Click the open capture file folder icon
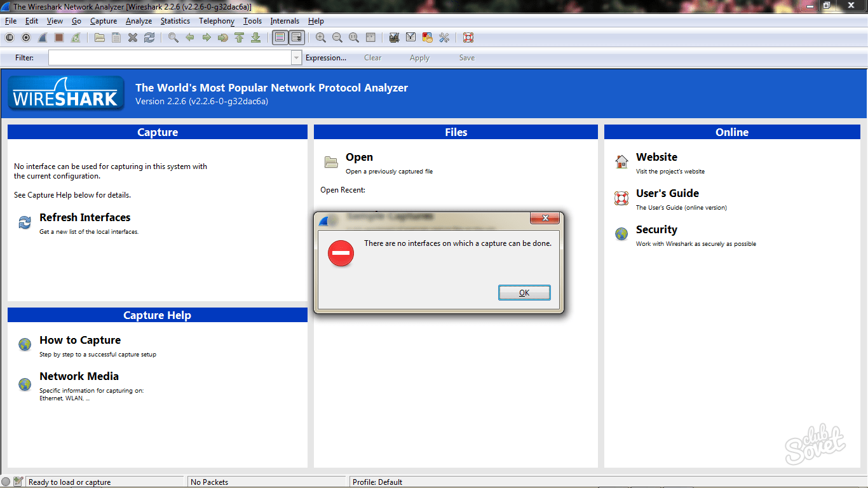868x488 pixels. click(100, 37)
